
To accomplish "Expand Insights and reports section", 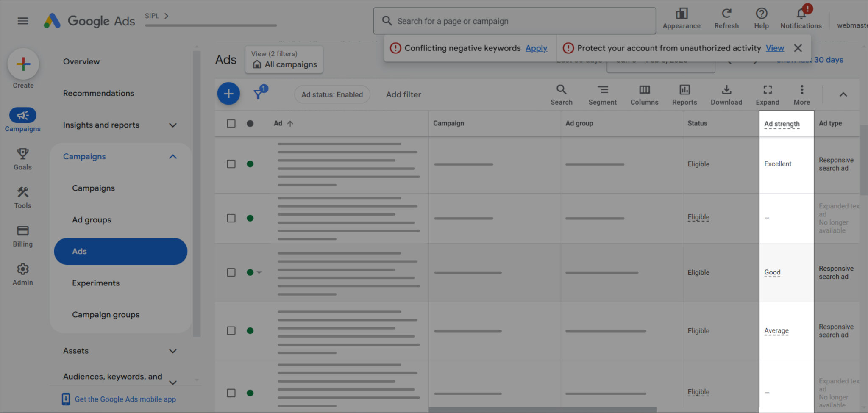I will point(172,125).
